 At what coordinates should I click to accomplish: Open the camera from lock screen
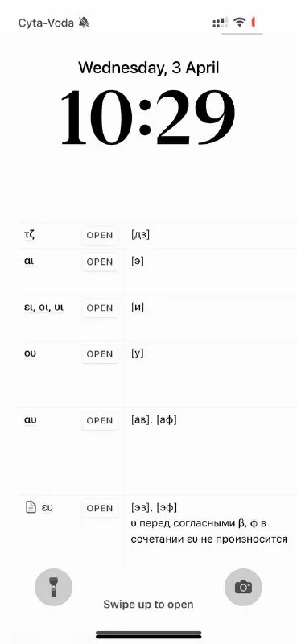coord(243,587)
